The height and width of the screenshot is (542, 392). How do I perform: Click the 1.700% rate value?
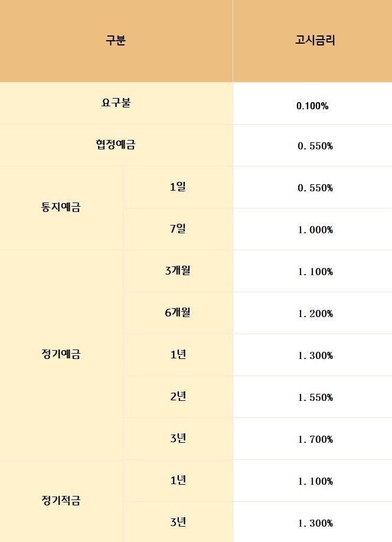(315, 439)
